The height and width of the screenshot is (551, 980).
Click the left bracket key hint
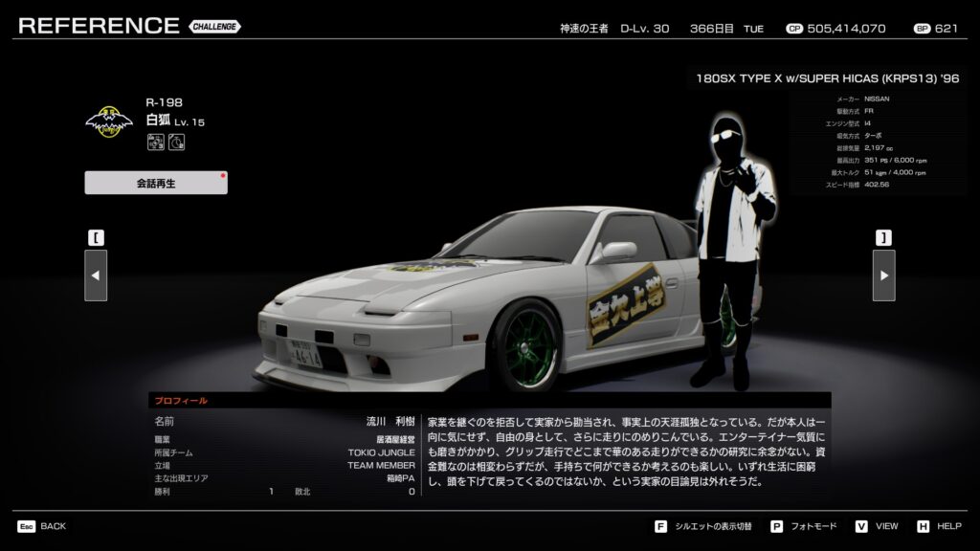pyautogui.click(x=96, y=237)
